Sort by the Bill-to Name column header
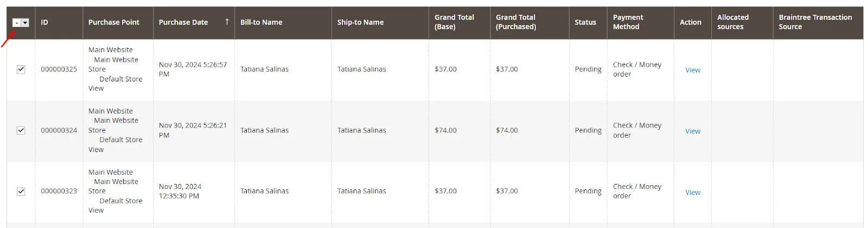Screen dimensions: 868x228 coord(261,22)
